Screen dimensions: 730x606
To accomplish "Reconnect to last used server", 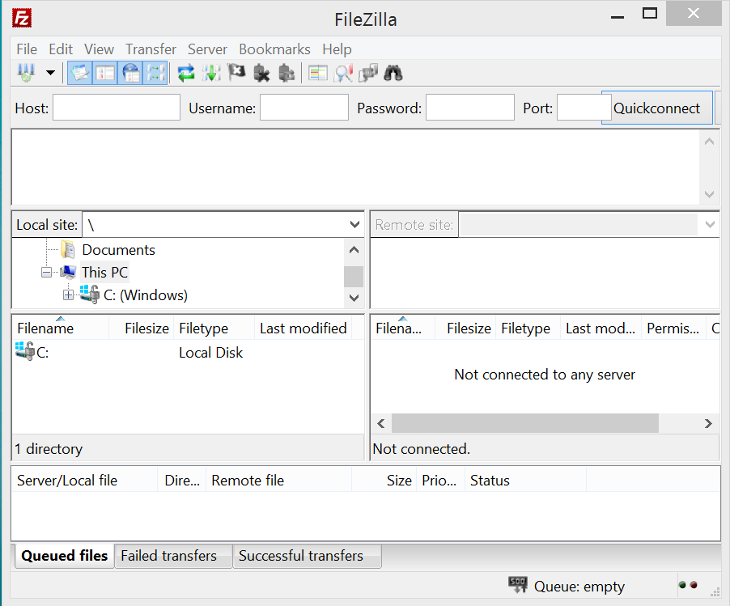I will [x=287, y=73].
